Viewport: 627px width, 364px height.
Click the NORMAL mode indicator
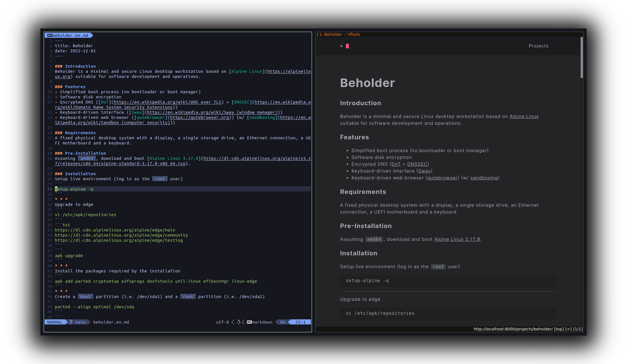coord(55,322)
